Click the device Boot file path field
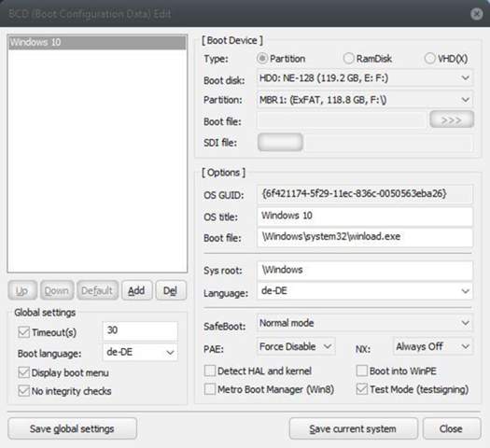 (342, 120)
